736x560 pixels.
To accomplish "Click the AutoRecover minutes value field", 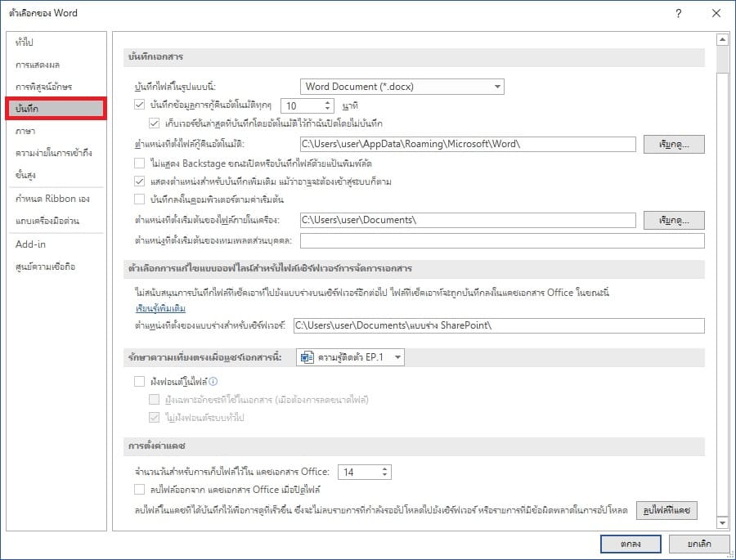I will pos(302,105).
